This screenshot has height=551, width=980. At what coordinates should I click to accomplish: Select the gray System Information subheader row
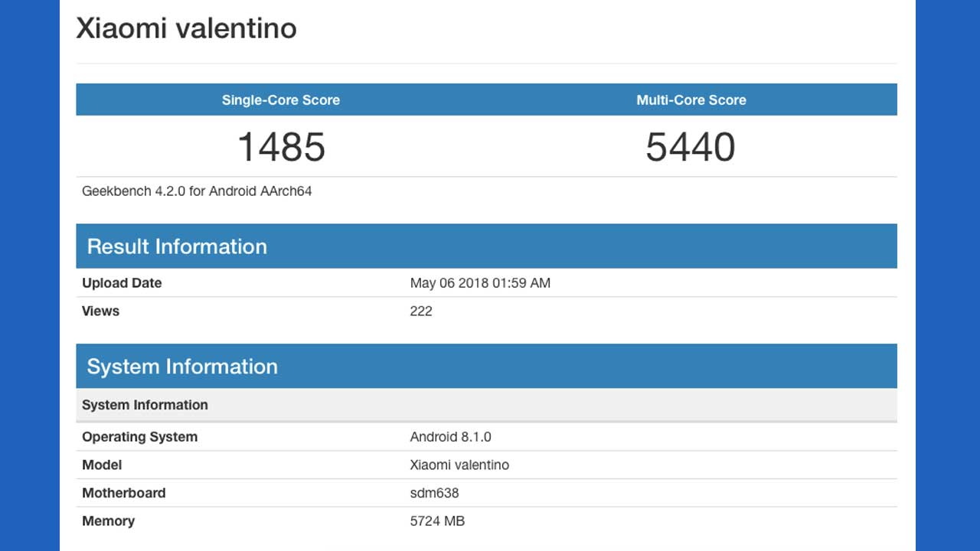486,405
